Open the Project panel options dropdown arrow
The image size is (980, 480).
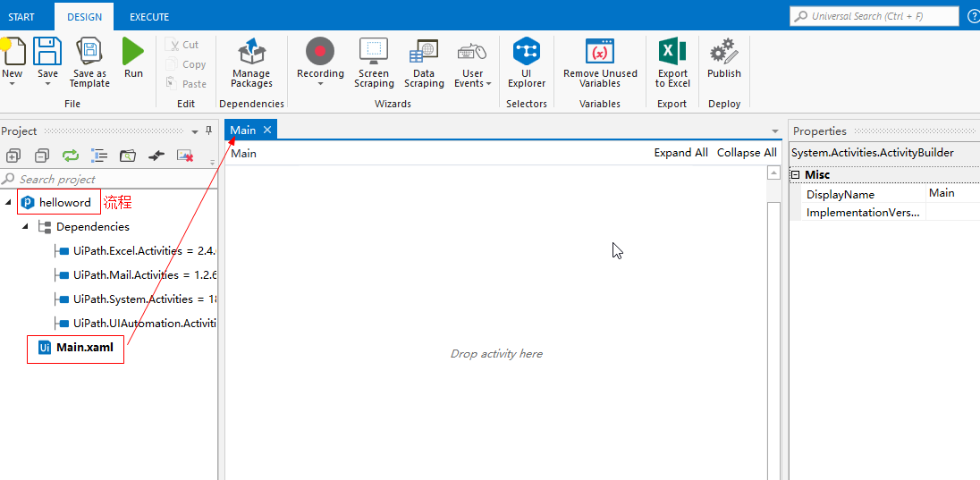[194, 131]
